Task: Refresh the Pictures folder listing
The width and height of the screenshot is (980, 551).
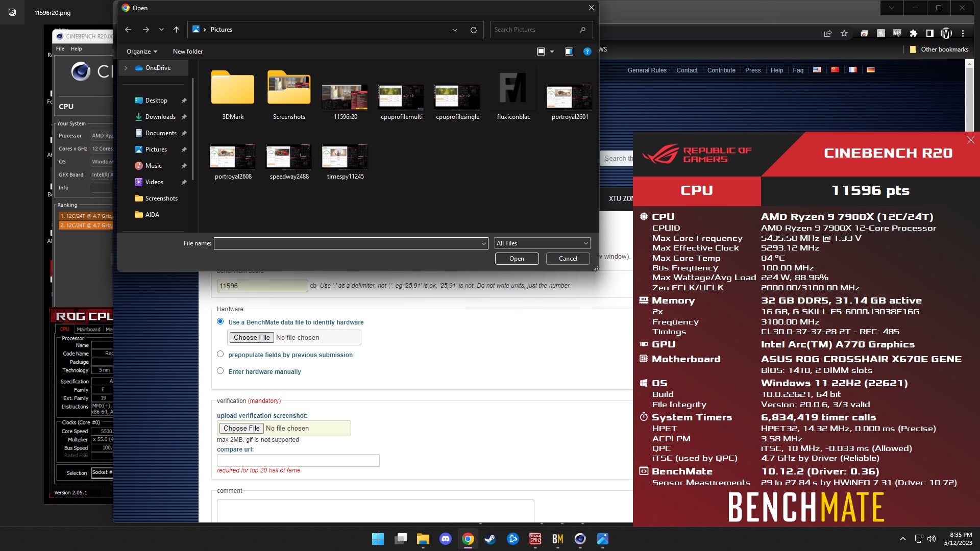Action: (474, 30)
